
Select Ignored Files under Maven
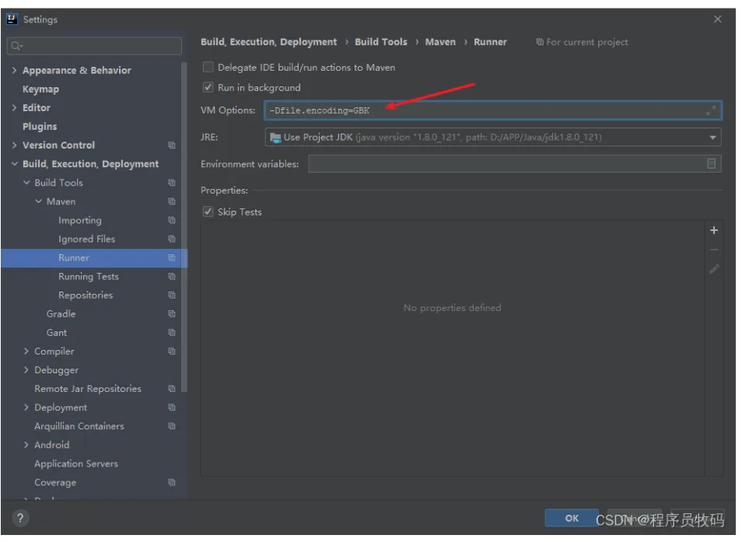coord(87,240)
